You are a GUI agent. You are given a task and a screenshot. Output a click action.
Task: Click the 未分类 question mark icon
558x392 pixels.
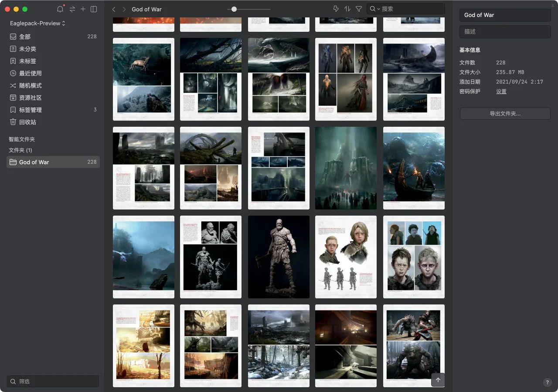(x=13, y=49)
